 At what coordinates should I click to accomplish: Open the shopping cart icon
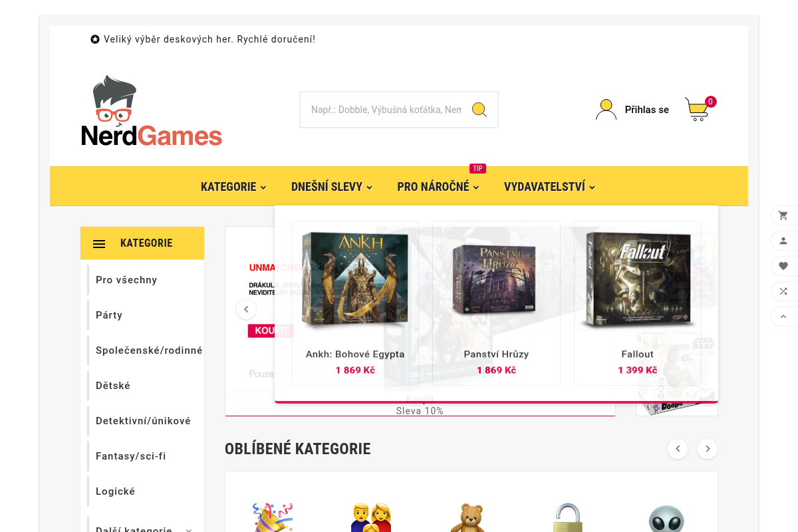click(x=697, y=110)
